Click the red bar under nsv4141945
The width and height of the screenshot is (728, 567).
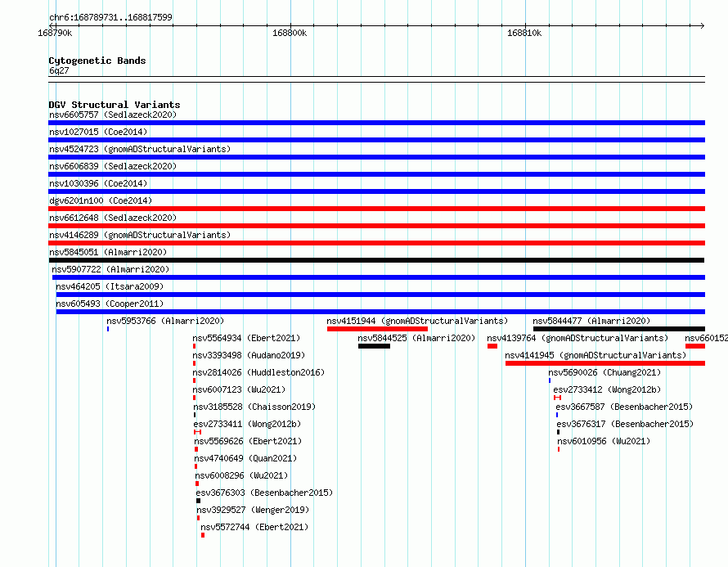click(x=605, y=363)
